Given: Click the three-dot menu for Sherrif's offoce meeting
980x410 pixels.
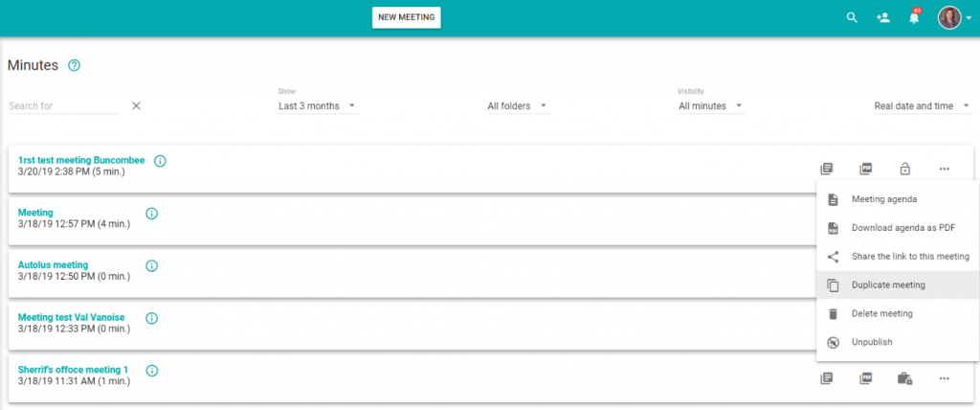Looking at the screenshot, I should 944,378.
